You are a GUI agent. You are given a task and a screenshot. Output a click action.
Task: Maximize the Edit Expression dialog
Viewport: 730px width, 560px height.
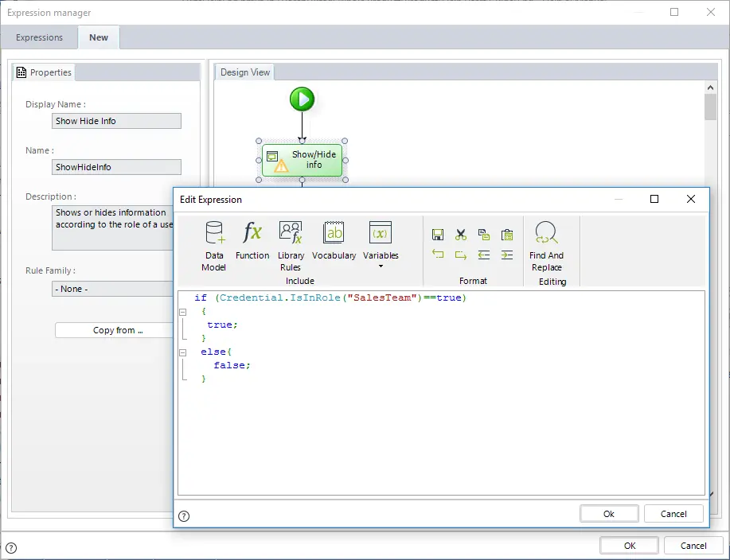click(654, 199)
